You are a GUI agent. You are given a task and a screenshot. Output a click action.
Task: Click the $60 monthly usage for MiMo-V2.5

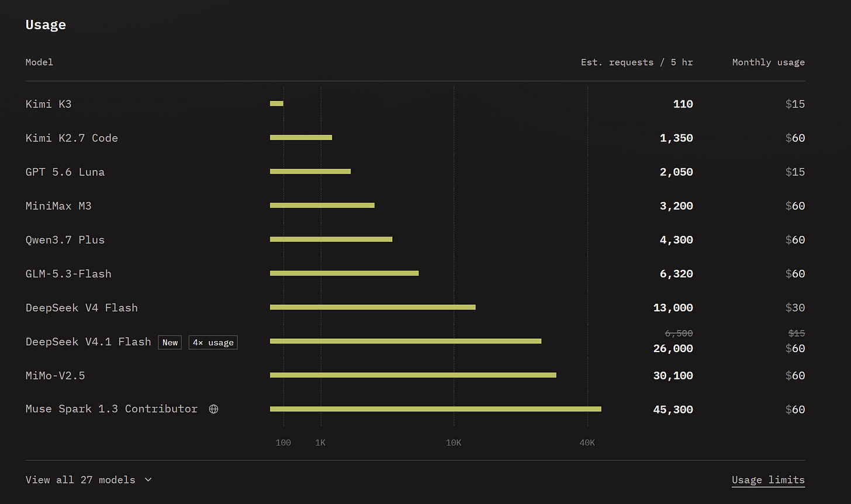(x=795, y=376)
